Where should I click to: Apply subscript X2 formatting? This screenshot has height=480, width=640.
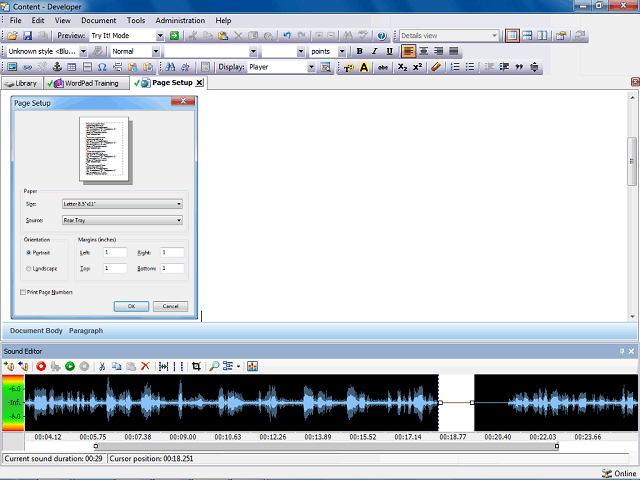[402, 67]
